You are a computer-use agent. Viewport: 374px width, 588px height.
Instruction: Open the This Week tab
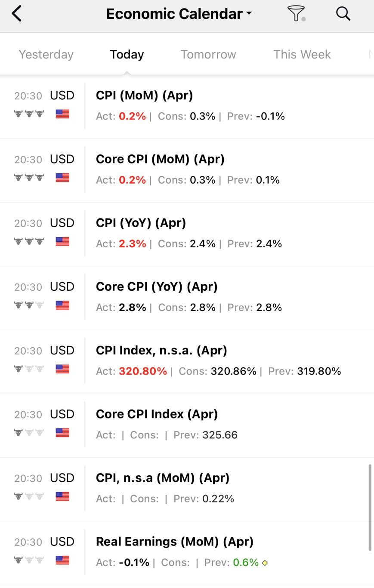tap(302, 55)
